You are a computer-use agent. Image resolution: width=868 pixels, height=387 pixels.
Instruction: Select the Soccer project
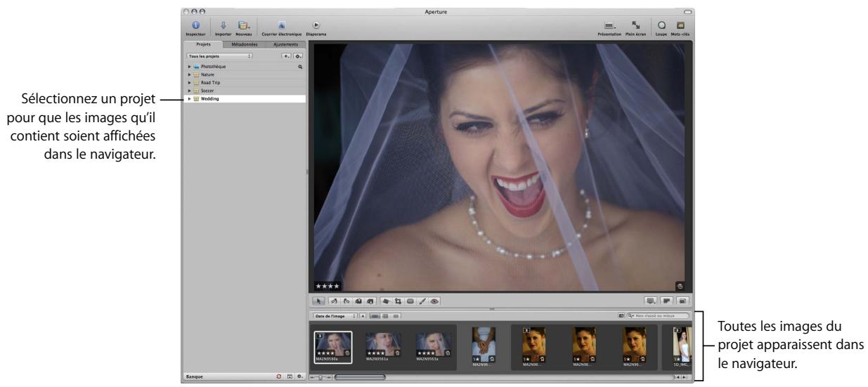point(244,91)
